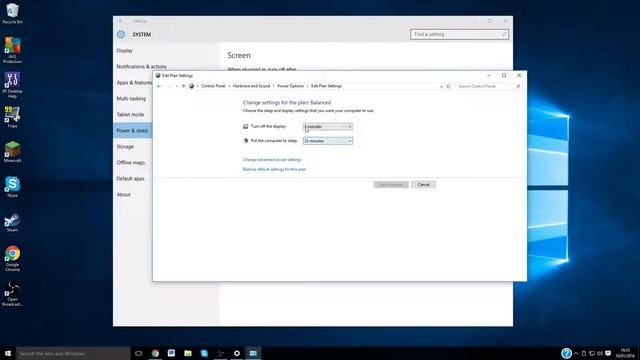Click Control Panel in the breadcrumb

(213, 86)
